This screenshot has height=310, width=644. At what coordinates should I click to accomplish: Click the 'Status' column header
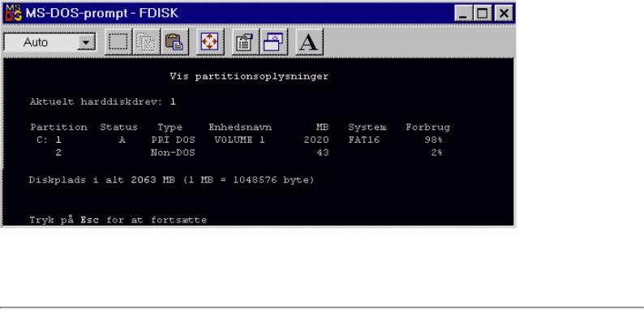click(x=118, y=127)
